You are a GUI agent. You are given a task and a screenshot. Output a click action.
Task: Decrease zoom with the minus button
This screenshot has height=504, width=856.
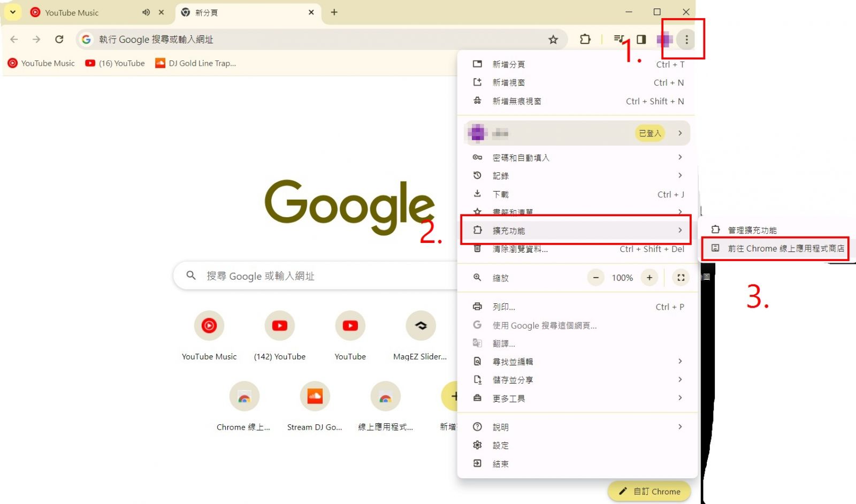tap(595, 278)
